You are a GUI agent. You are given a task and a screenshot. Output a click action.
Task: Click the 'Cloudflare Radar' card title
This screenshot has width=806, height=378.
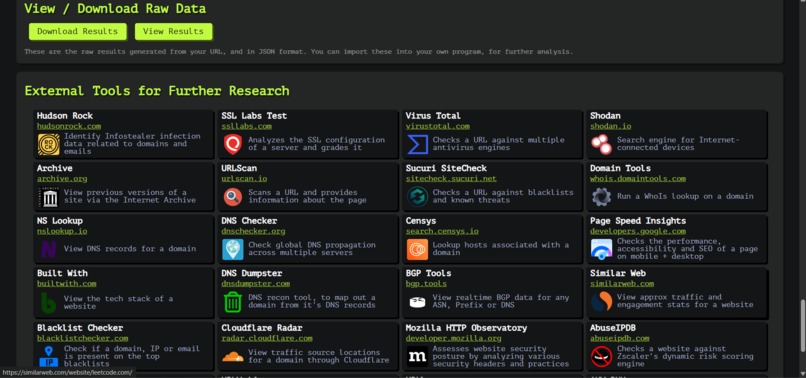tap(262, 328)
